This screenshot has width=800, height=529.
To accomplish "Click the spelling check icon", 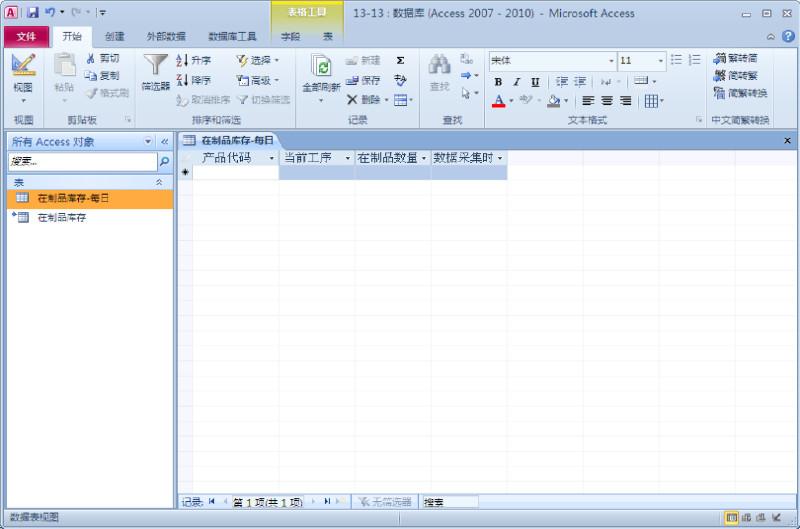I will [401, 80].
